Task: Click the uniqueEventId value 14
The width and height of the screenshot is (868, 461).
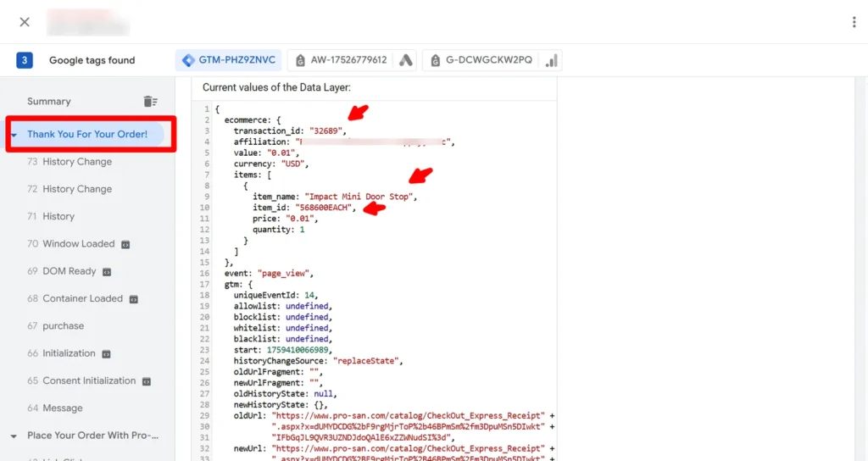Action: [309, 295]
